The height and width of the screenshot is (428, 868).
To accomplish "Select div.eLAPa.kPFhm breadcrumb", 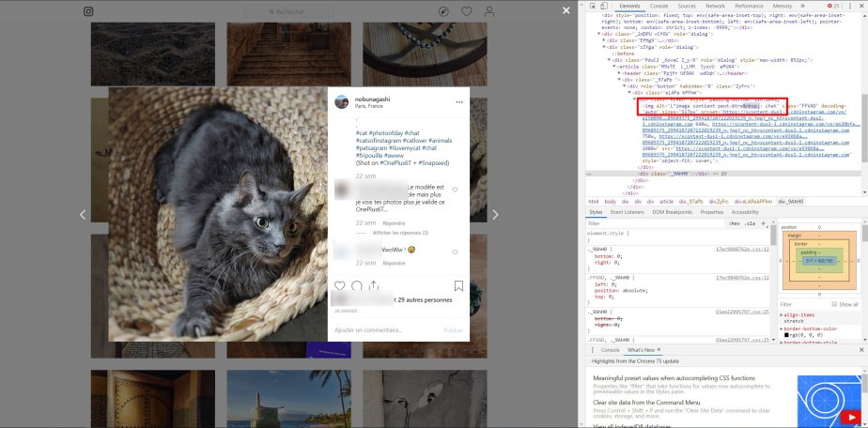I will (x=753, y=202).
